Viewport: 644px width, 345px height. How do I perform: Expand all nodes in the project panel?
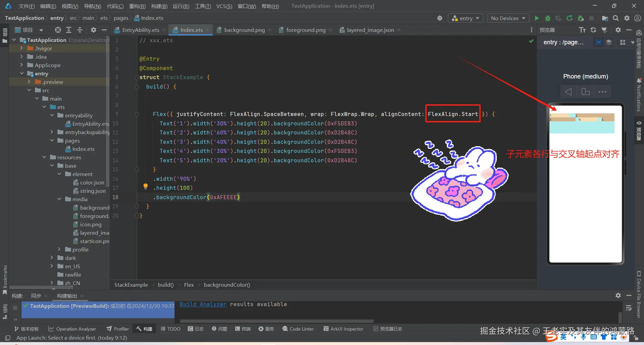[x=69, y=30]
